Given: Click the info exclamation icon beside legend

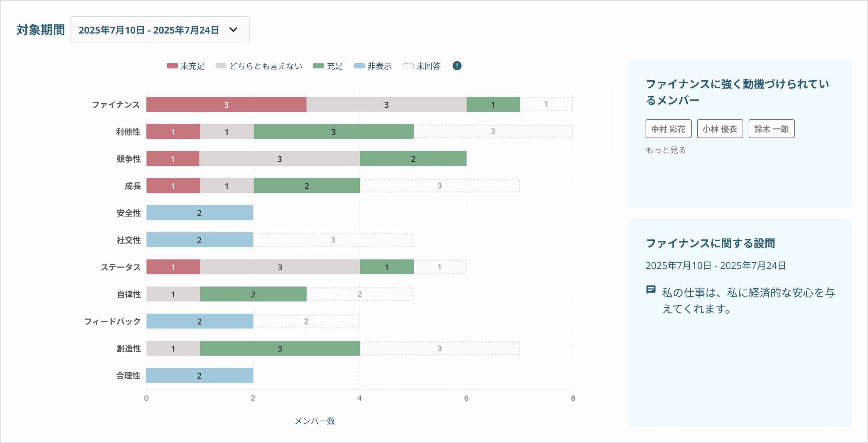Looking at the screenshot, I should [457, 66].
